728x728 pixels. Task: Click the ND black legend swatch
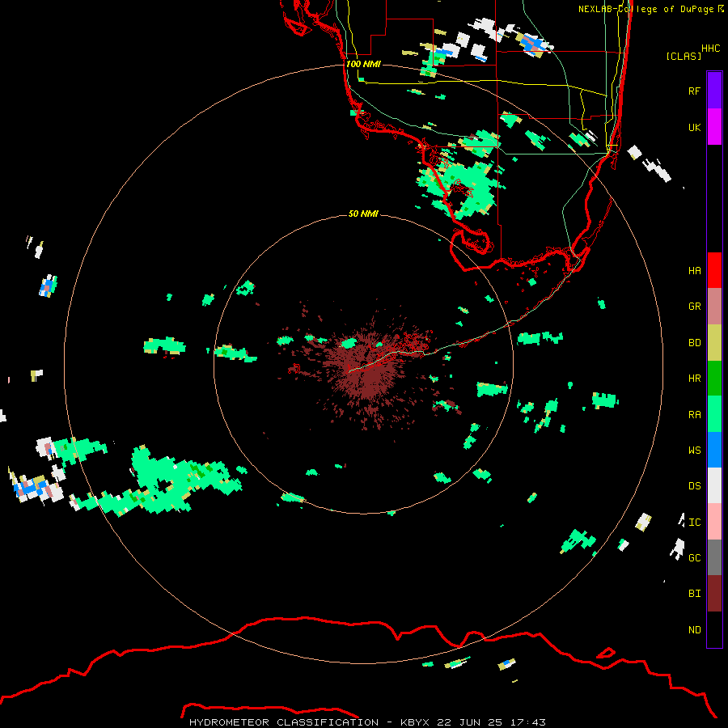pos(714,629)
